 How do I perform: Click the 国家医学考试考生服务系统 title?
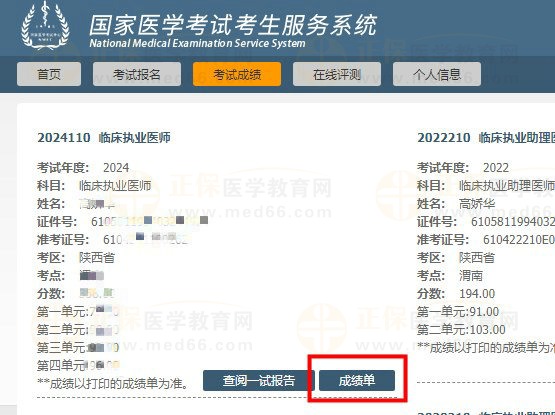click(233, 25)
